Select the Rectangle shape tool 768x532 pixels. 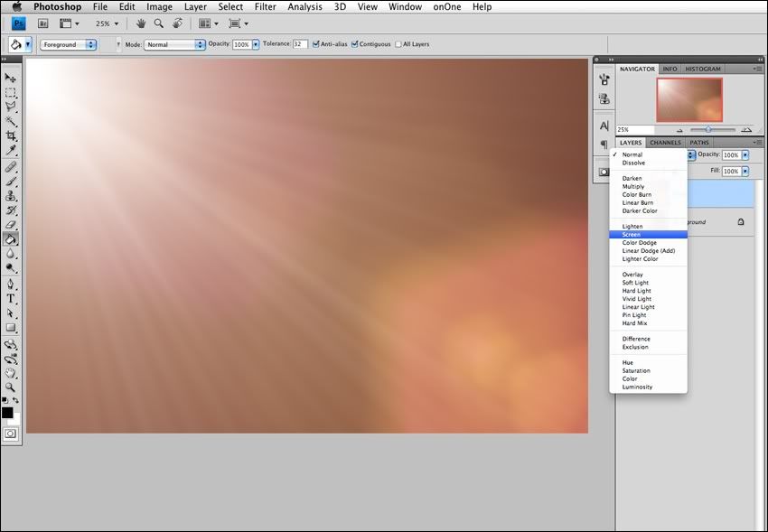[10, 328]
